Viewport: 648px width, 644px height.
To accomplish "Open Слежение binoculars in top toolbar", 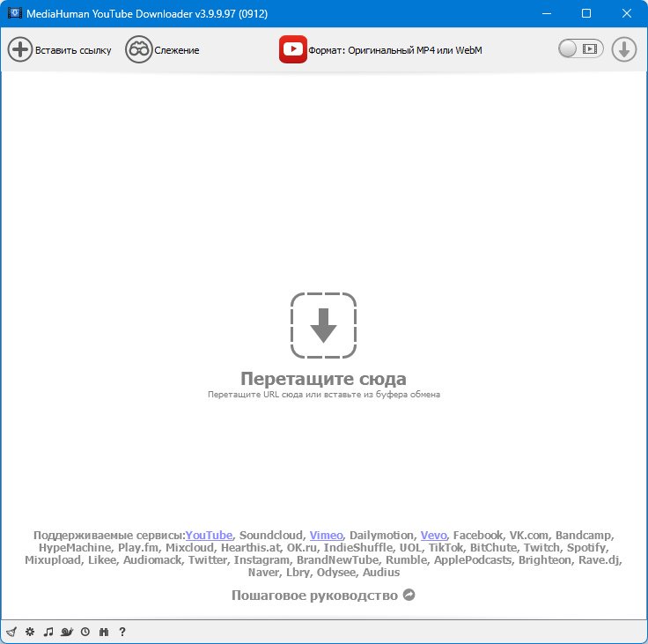I will click(139, 49).
